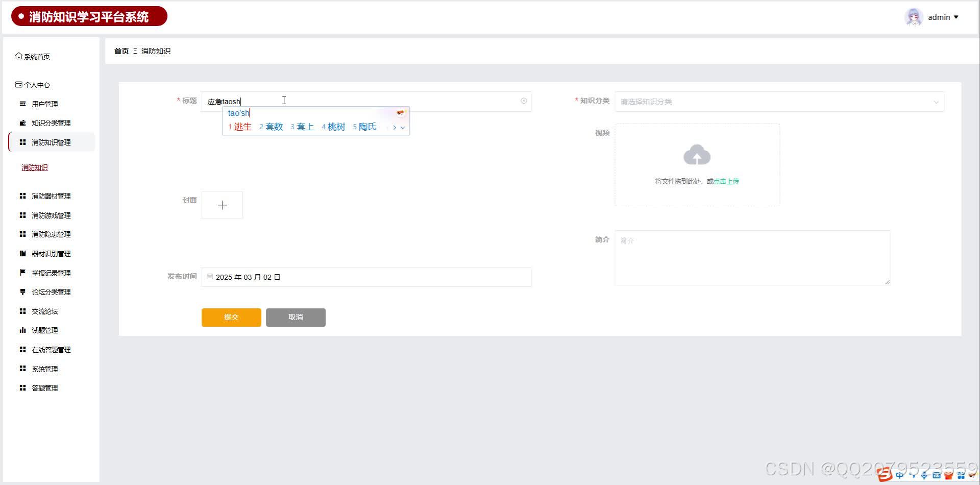Open 用户管理 in the sidebar
The image size is (980, 485).
pyautogui.click(x=44, y=104)
